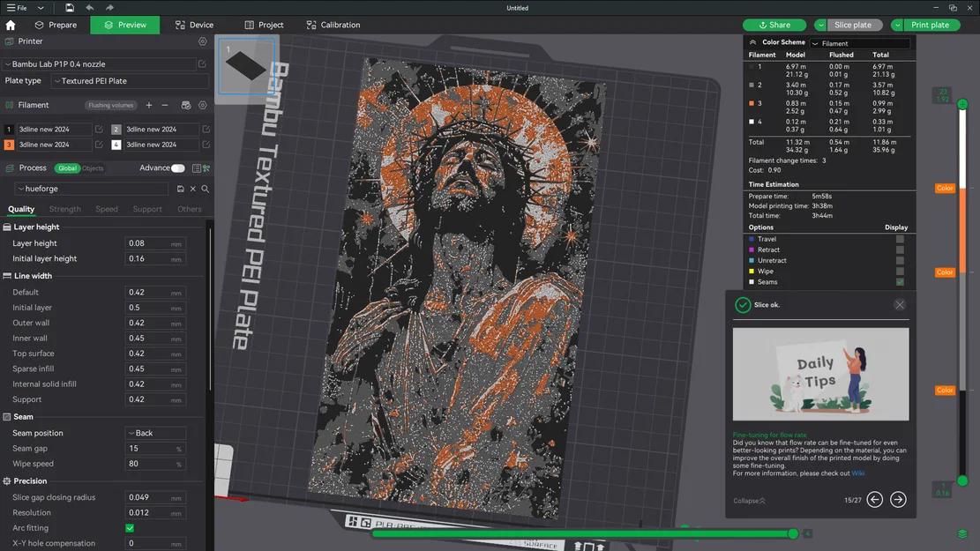This screenshot has width=980, height=551.
Task: Close the Slice ok notification
Action: click(900, 305)
